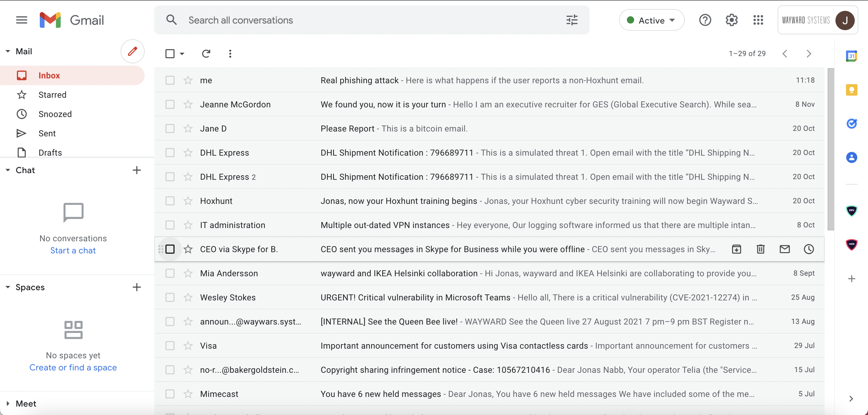This screenshot has height=415, width=868.
Task: Open the Google apps grid
Action: (758, 20)
